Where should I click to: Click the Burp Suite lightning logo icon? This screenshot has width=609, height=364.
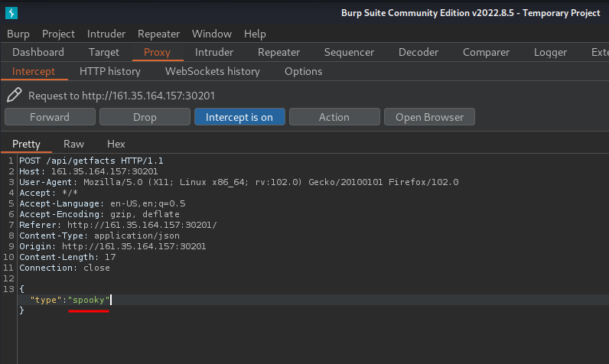tap(11, 13)
